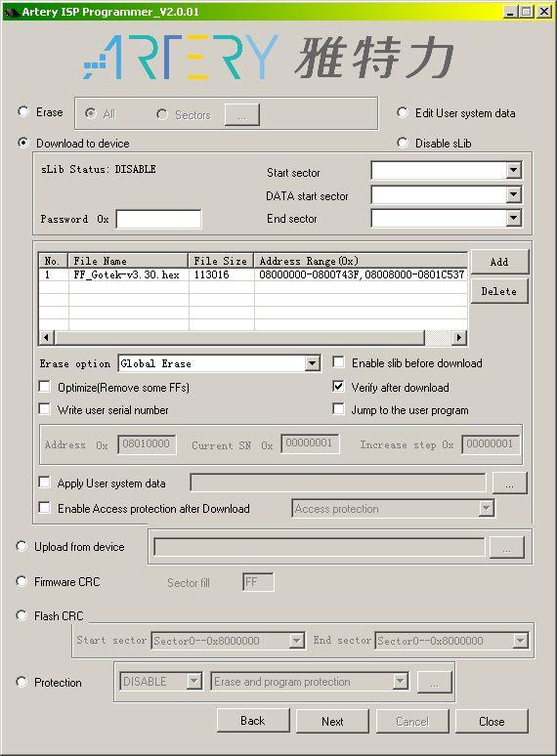557x756 pixels.
Task: Click the upload file path field
Action: (x=320, y=547)
